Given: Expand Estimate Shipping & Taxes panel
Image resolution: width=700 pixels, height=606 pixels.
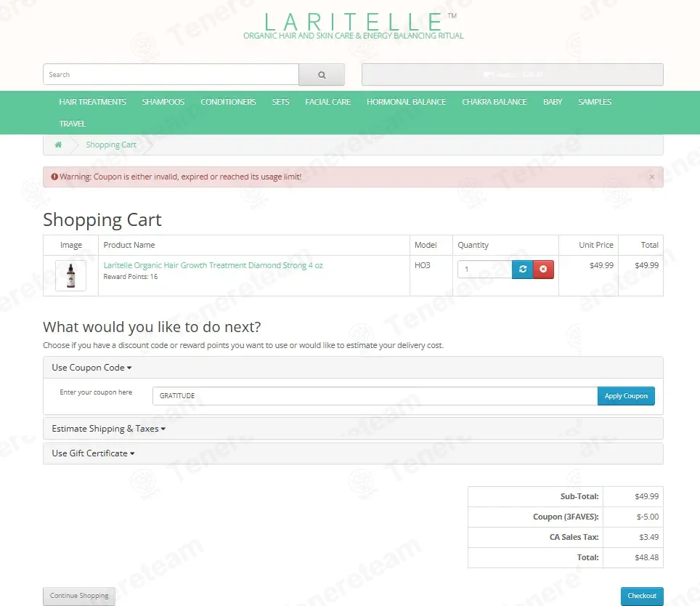Looking at the screenshot, I should point(108,429).
